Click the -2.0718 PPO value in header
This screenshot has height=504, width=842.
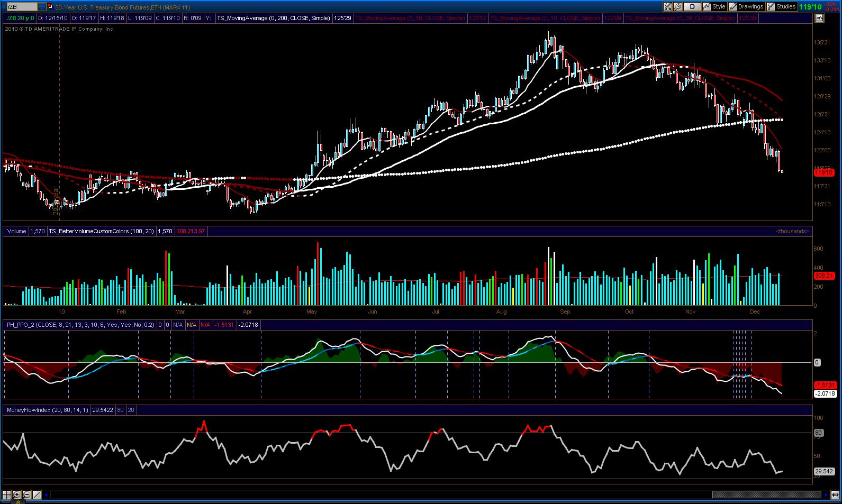(248, 325)
